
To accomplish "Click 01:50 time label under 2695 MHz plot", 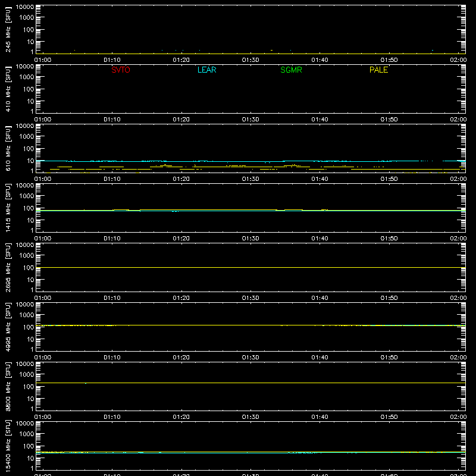I will click(389, 298).
